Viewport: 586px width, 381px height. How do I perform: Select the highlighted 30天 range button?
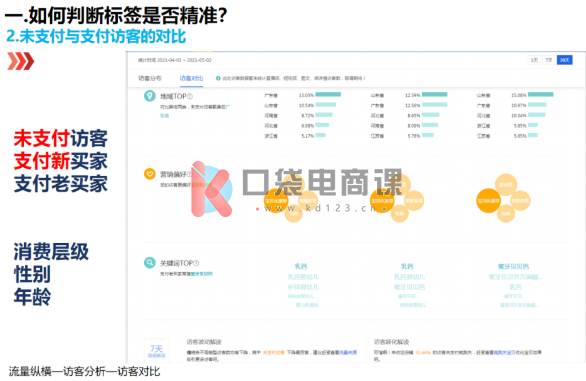564,60
